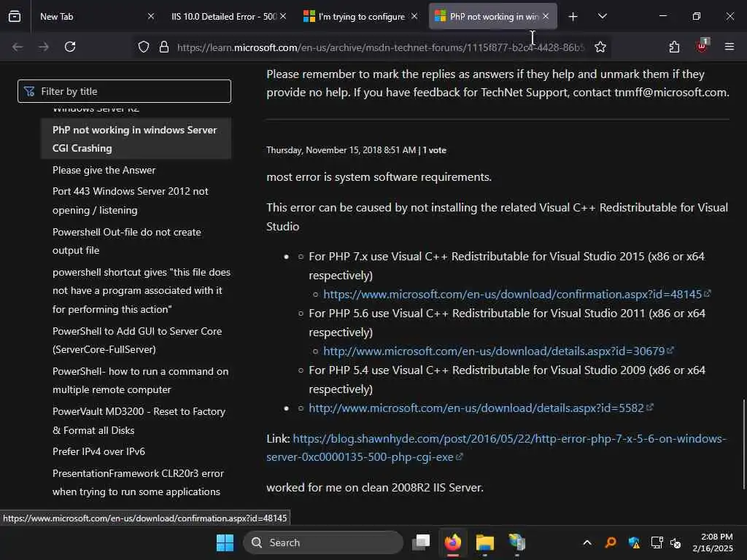Open Please give the Answer thread

pyautogui.click(x=104, y=170)
